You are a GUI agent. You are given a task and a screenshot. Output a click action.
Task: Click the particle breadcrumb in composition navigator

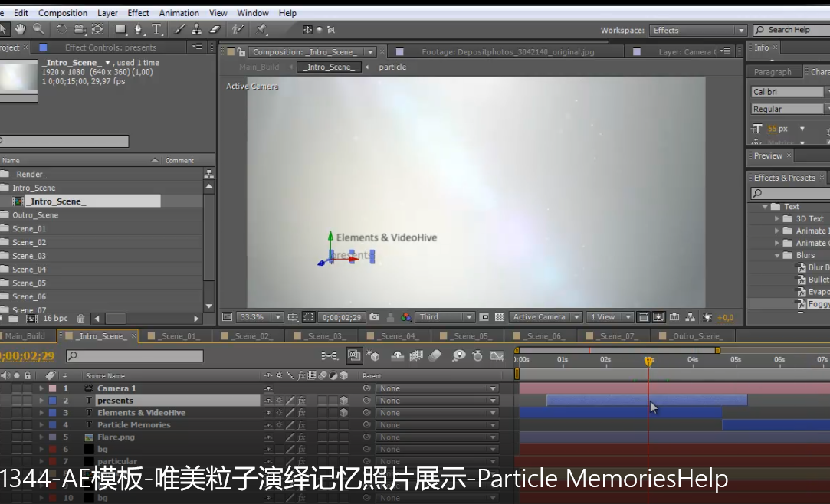tap(392, 67)
